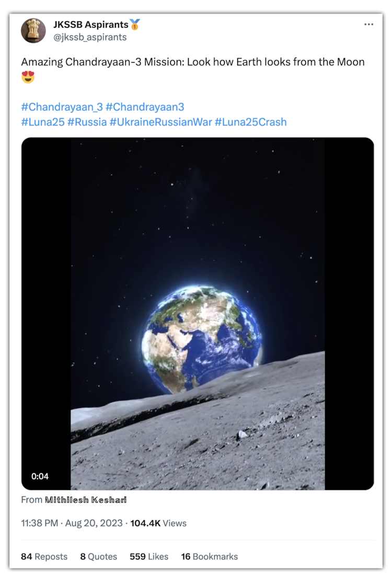Open the #Chandrayaan_3 hashtag
The height and width of the screenshot is (582, 392).
tap(62, 107)
